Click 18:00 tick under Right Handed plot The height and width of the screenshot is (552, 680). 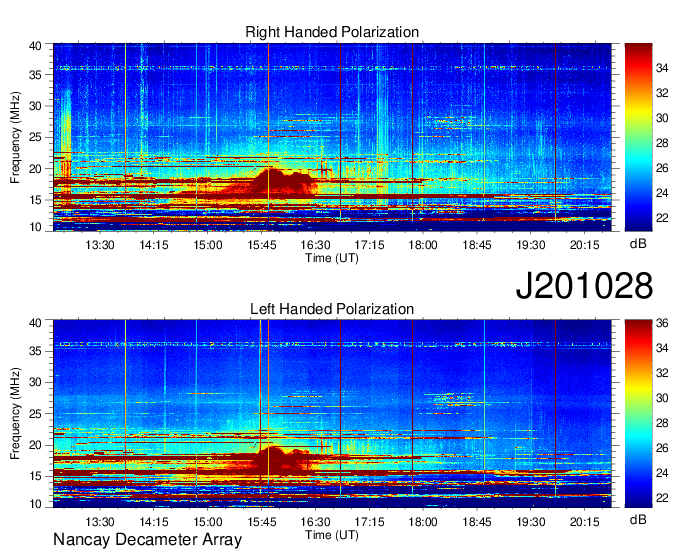(x=423, y=245)
